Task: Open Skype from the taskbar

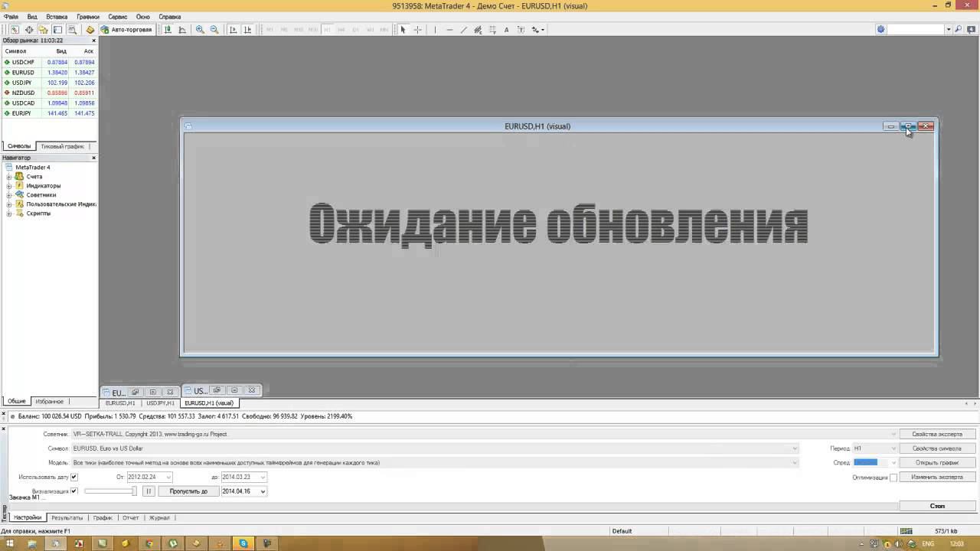Action: (243, 543)
